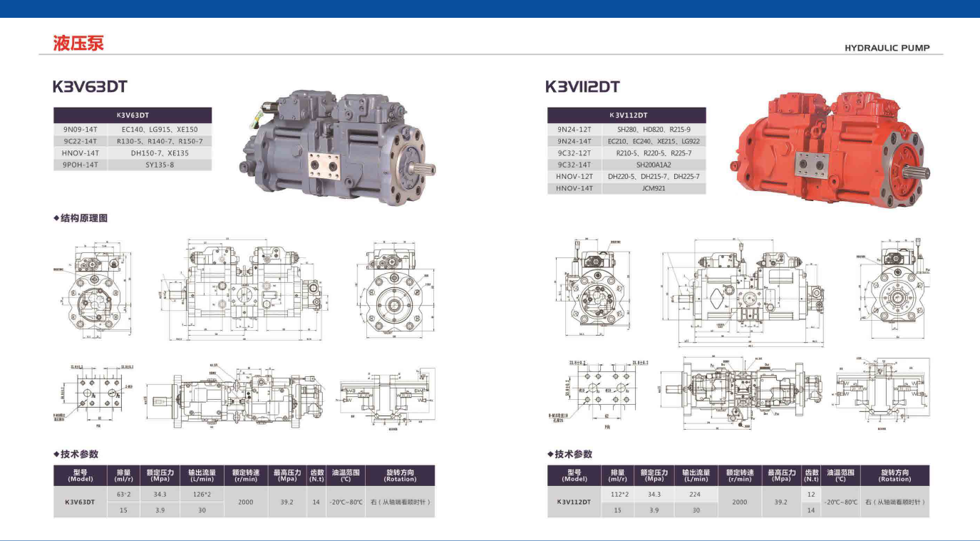Click the dark K3V112DT model table header
Image resolution: width=980 pixels, height=541 pixels.
tap(626, 115)
